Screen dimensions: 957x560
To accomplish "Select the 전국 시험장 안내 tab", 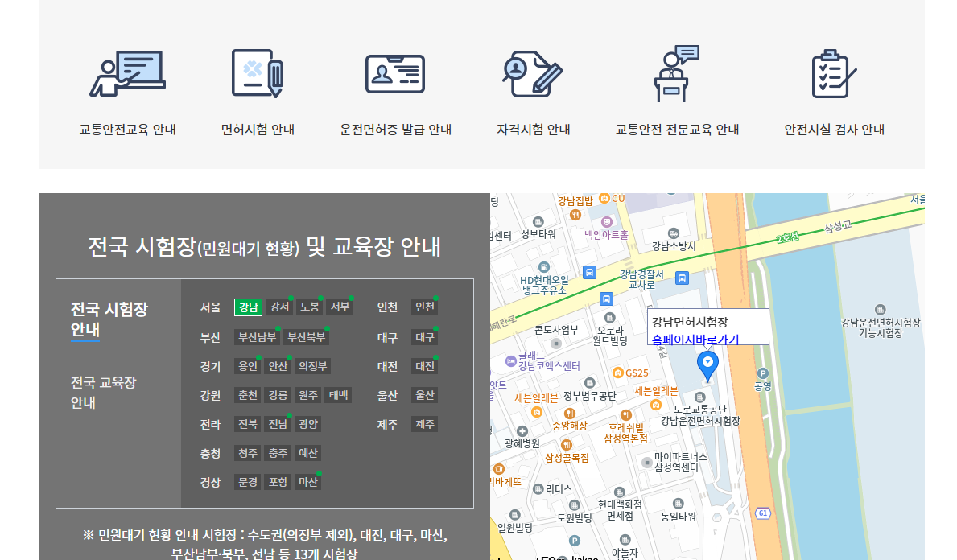I will pos(109,319).
